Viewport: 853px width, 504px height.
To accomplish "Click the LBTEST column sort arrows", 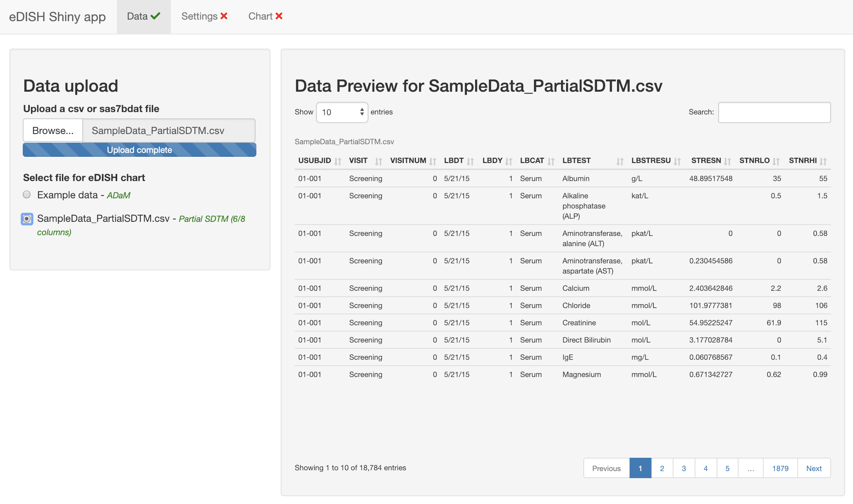I will pyautogui.click(x=620, y=161).
